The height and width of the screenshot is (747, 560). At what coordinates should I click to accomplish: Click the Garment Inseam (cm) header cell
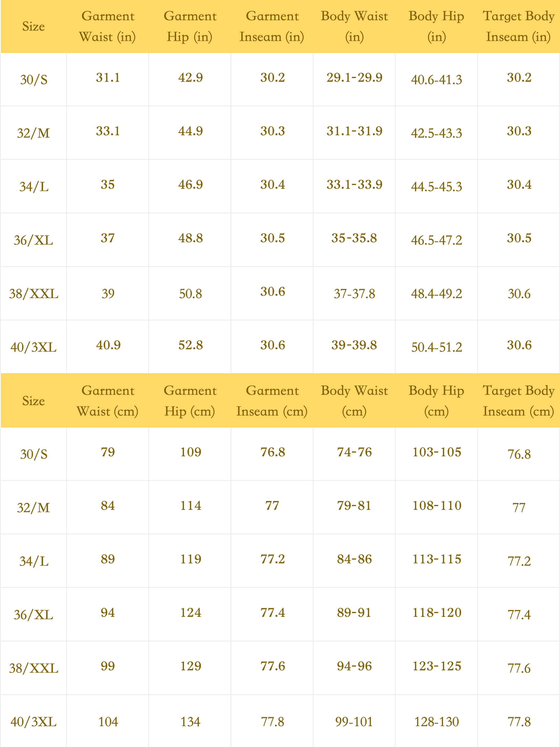point(272,400)
